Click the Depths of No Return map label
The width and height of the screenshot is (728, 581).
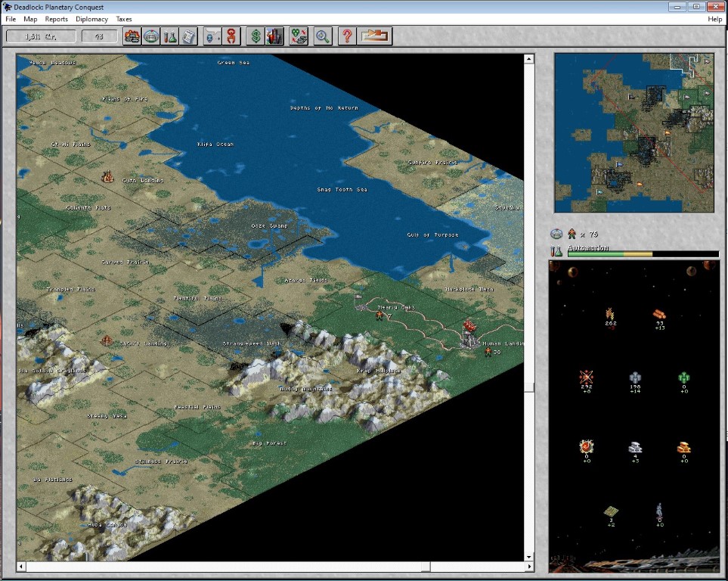point(324,108)
